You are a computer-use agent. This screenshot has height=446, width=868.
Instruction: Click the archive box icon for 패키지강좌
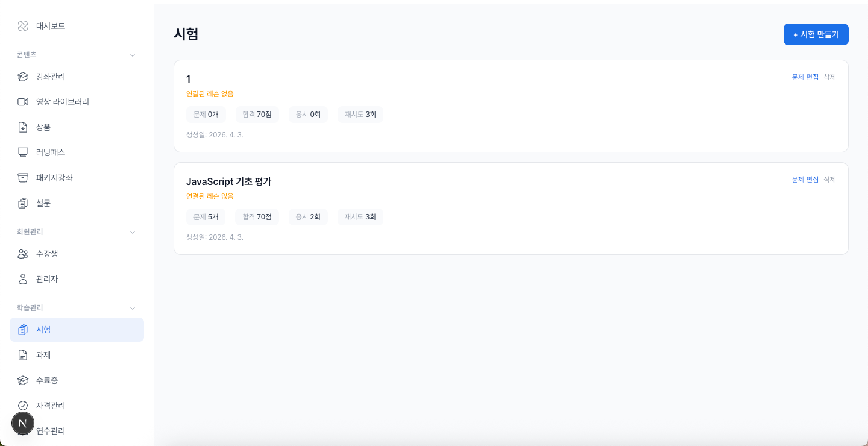pyautogui.click(x=23, y=178)
